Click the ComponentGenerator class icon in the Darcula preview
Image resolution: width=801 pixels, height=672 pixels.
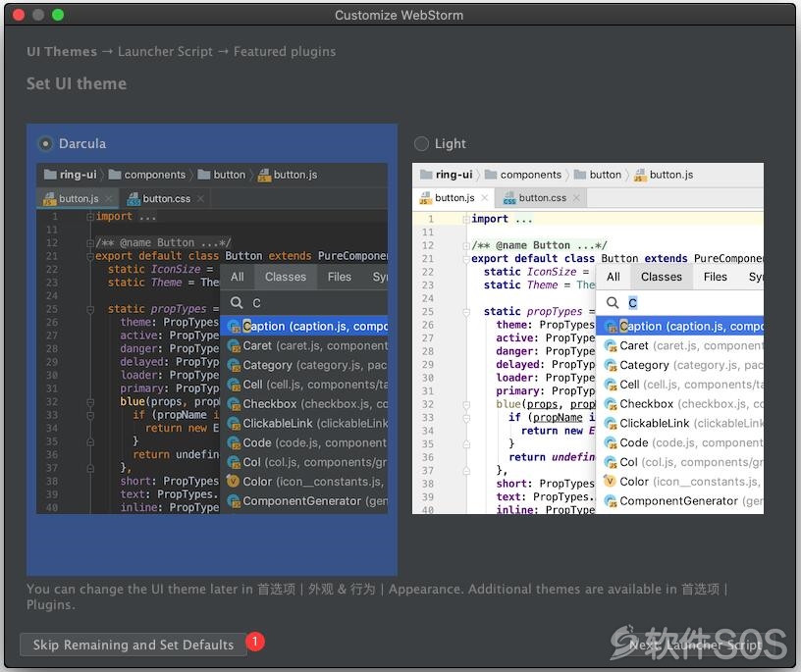(234, 501)
